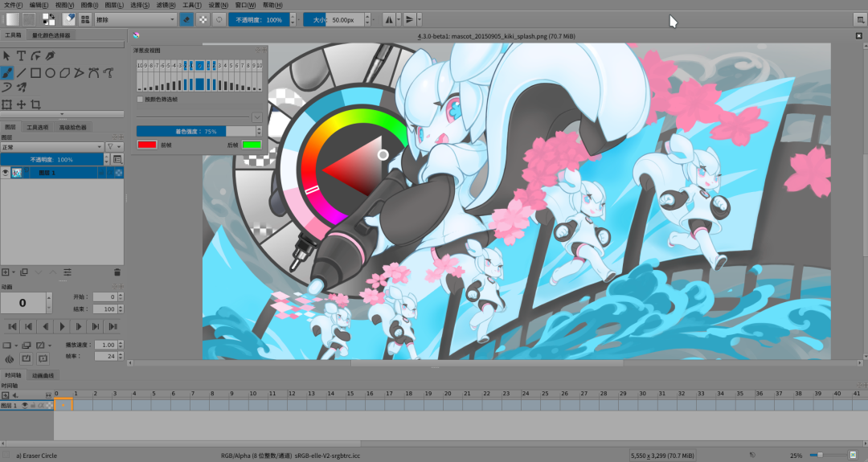Open the layer filter funnel dropdown
This screenshot has height=462, width=868.
pyautogui.click(x=115, y=146)
